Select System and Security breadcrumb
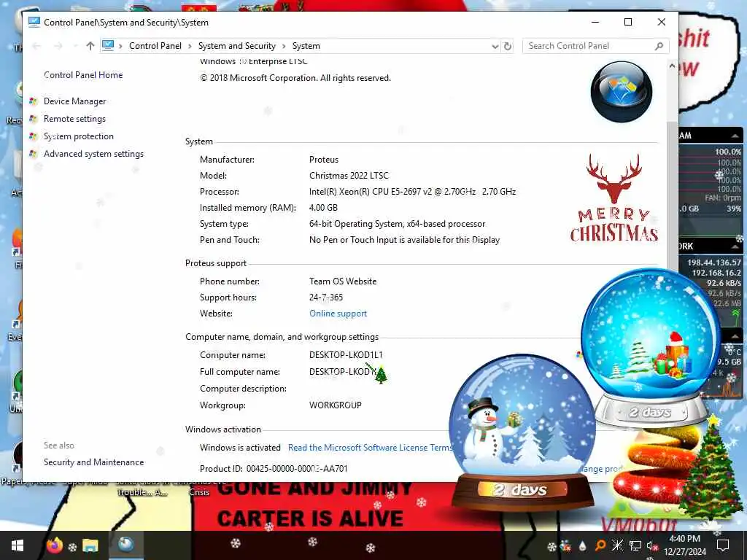This screenshot has width=747, height=560. point(237,46)
